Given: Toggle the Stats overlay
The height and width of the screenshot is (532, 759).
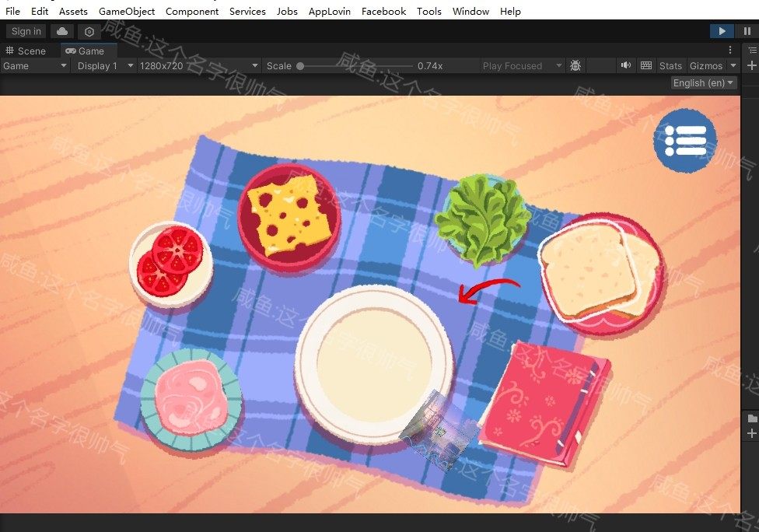Looking at the screenshot, I should click(670, 66).
